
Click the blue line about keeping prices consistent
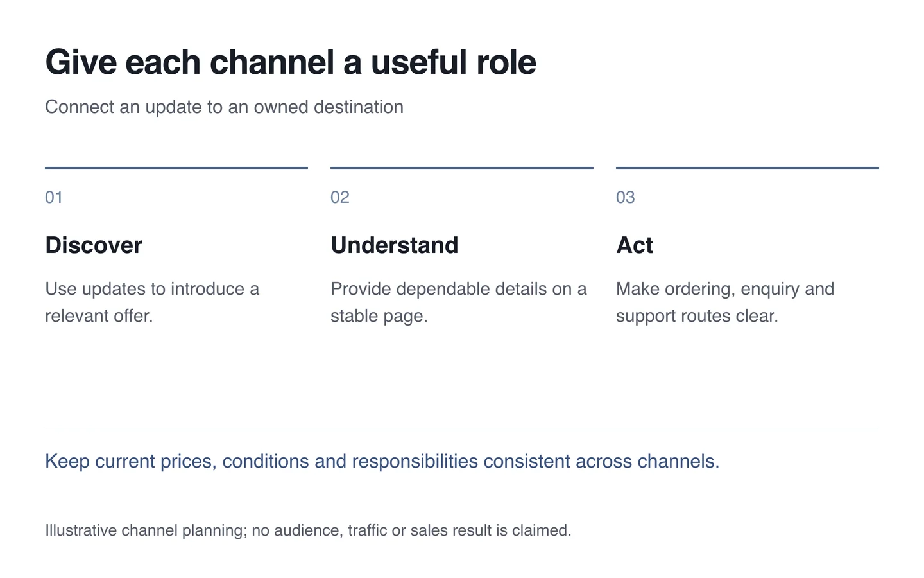click(x=382, y=461)
